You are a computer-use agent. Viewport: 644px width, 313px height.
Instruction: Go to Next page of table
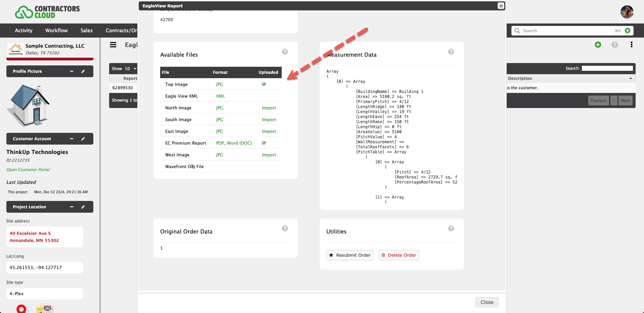tap(625, 101)
